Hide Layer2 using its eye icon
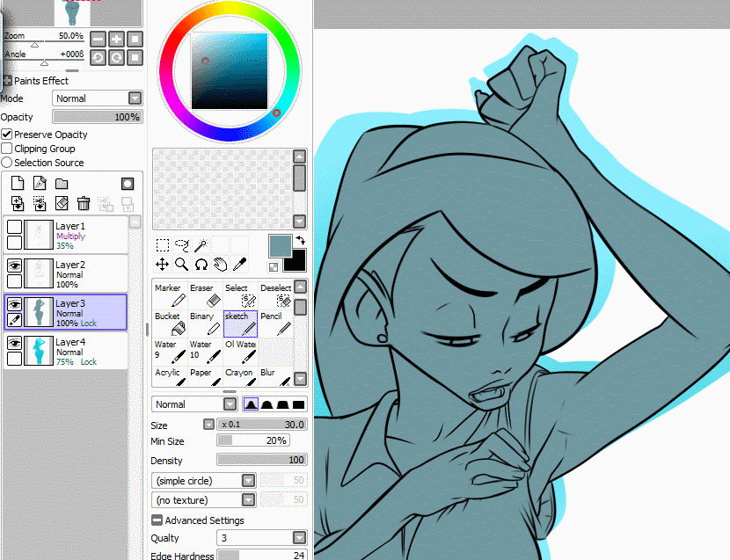The image size is (730, 560). tap(14, 265)
